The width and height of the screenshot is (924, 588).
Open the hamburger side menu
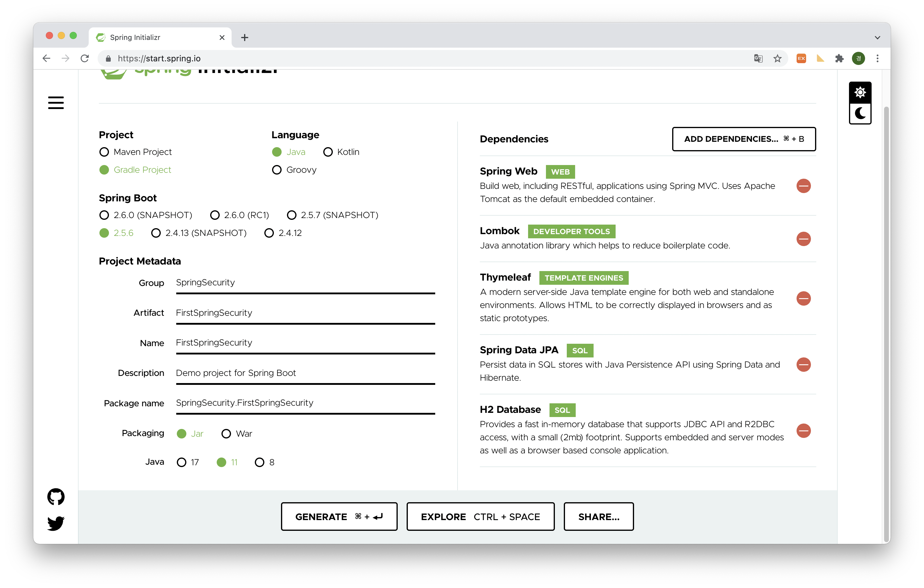coord(56,102)
